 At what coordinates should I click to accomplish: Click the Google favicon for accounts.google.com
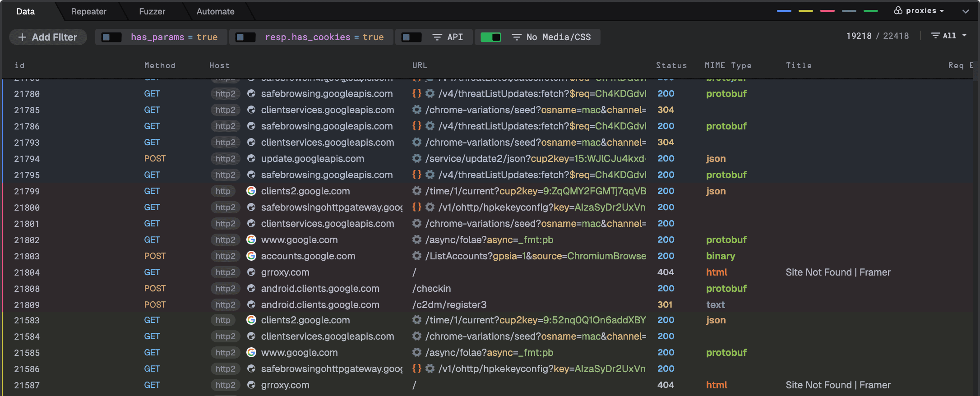pyautogui.click(x=251, y=256)
